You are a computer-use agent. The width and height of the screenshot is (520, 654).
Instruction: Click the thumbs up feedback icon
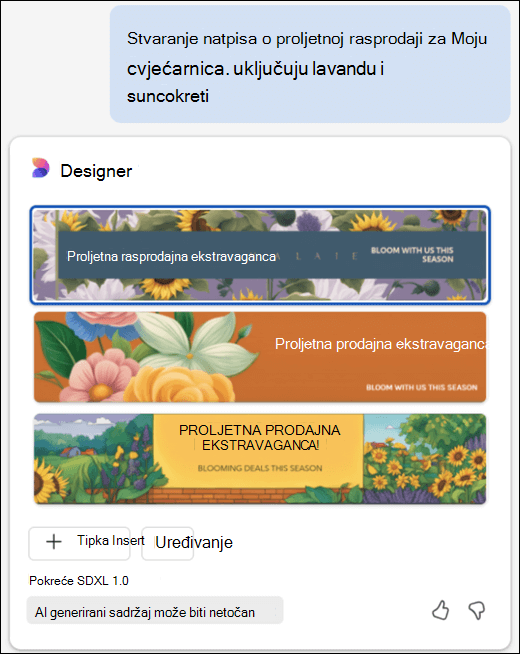coord(440,611)
